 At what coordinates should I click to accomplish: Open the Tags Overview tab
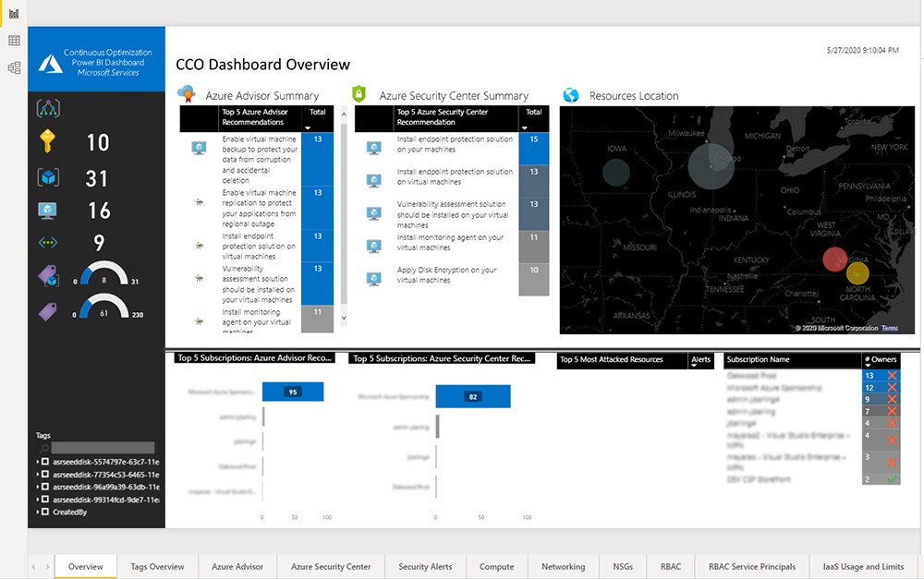[x=157, y=567]
